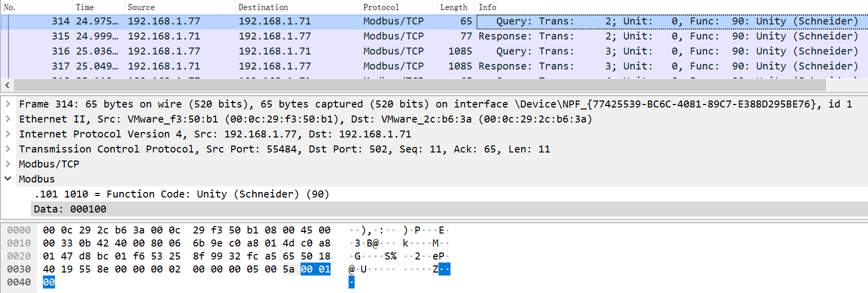This screenshot has height=293, width=868.
Task: Click the Info column header
Action: point(487,7)
